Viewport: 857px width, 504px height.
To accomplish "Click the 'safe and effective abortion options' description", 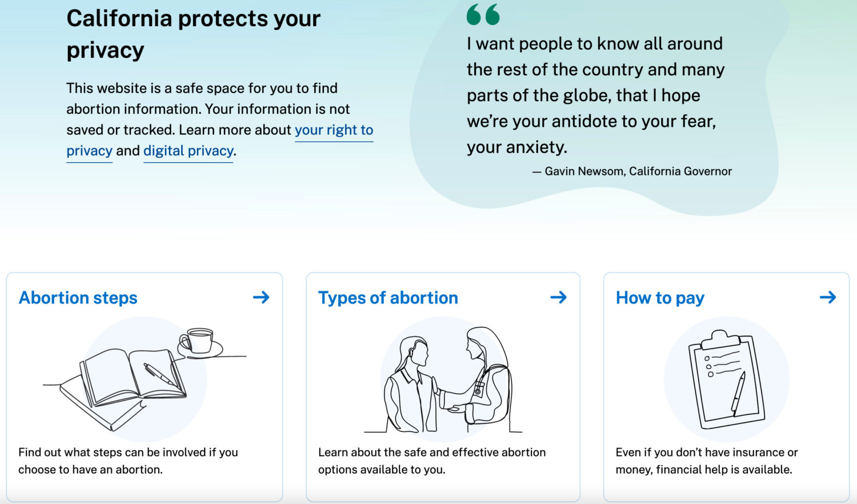I will [432, 461].
